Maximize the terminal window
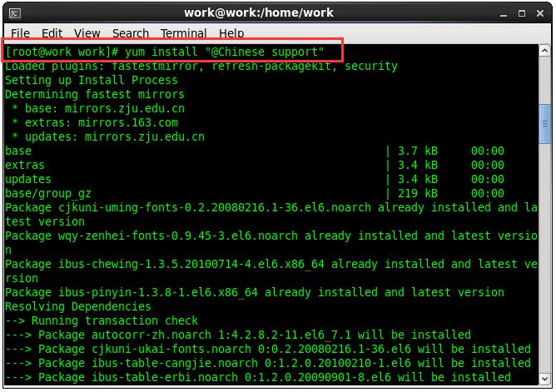Viewport: 556px width, 392px height. click(x=522, y=13)
